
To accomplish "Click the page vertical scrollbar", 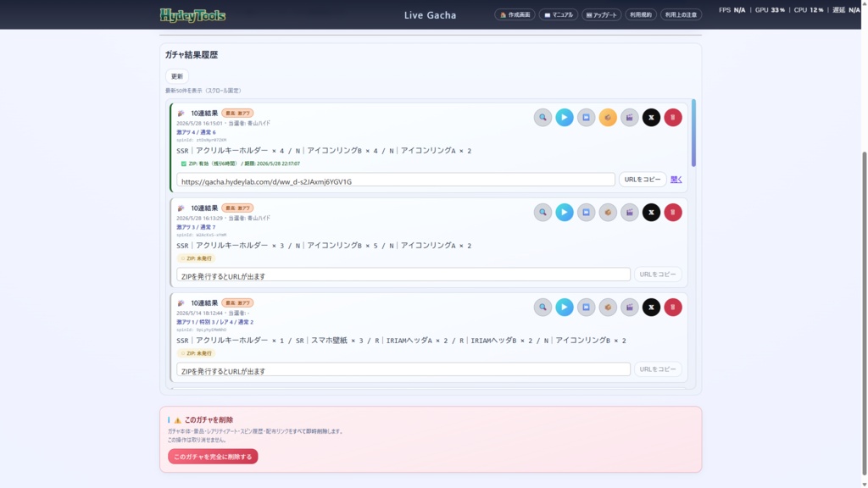I will click(x=864, y=313).
